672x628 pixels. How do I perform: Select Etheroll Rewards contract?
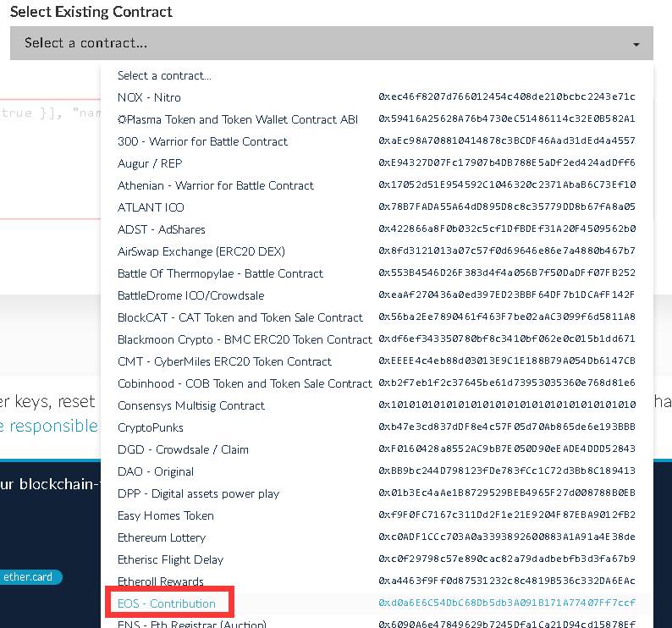(377, 581)
